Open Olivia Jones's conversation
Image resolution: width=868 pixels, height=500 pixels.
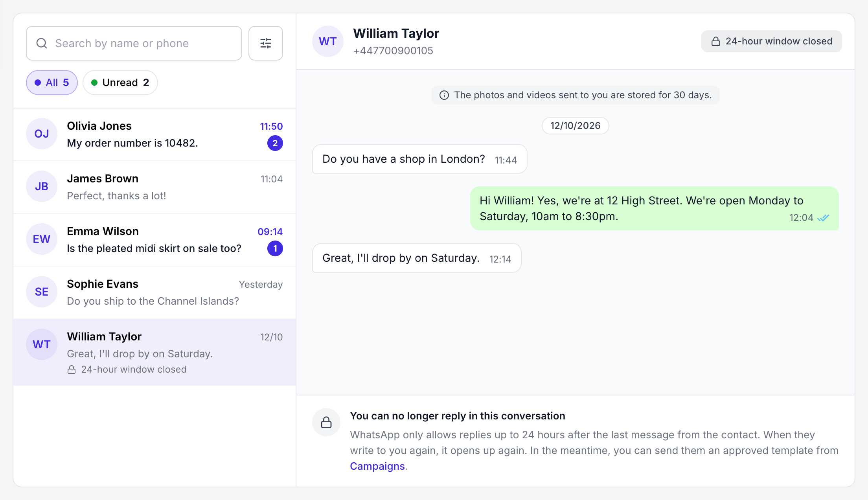pyautogui.click(x=154, y=134)
